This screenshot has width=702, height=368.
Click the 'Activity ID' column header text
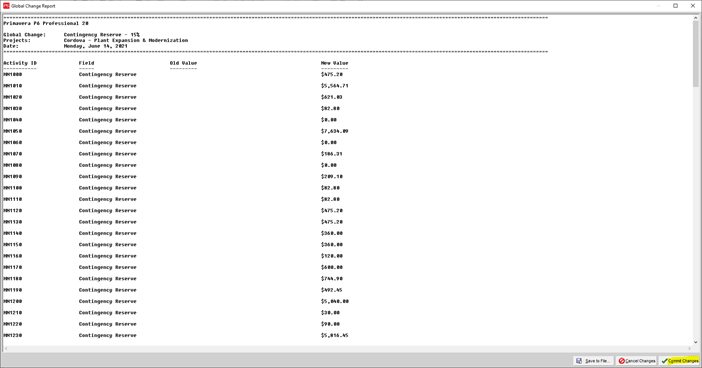(x=20, y=63)
